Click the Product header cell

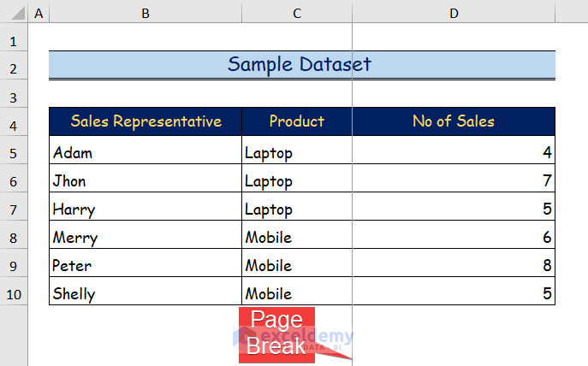pyautogui.click(x=296, y=121)
